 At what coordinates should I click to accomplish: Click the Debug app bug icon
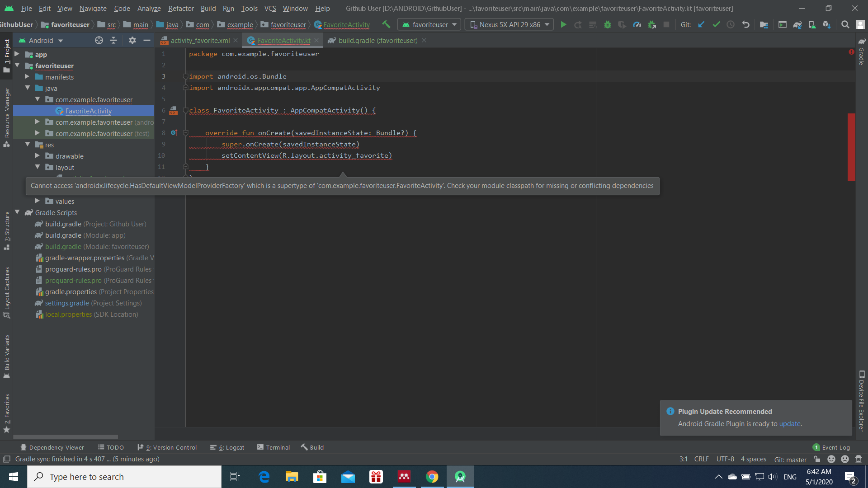point(608,25)
